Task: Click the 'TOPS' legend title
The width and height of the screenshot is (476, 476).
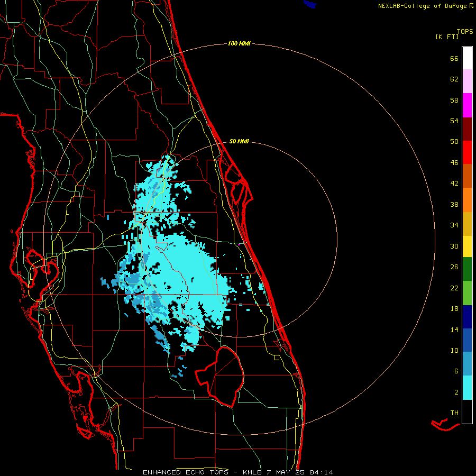Action: click(x=465, y=32)
